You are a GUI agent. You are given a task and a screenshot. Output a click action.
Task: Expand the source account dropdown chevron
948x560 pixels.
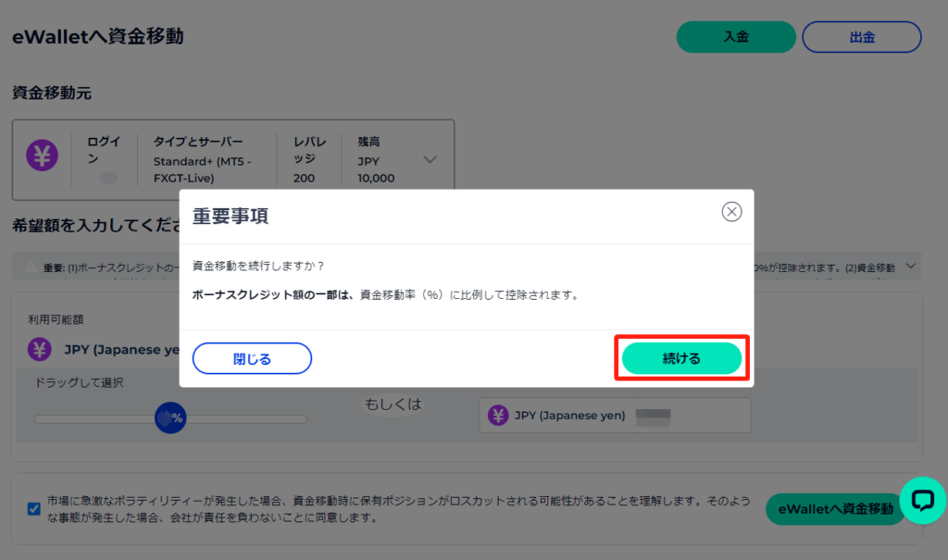pyautogui.click(x=430, y=159)
